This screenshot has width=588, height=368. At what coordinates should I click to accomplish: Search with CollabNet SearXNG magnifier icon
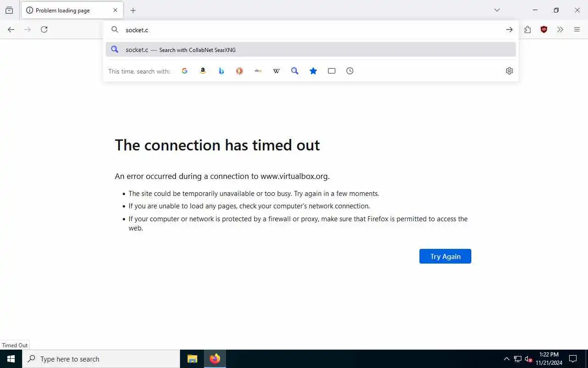tap(295, 71)
